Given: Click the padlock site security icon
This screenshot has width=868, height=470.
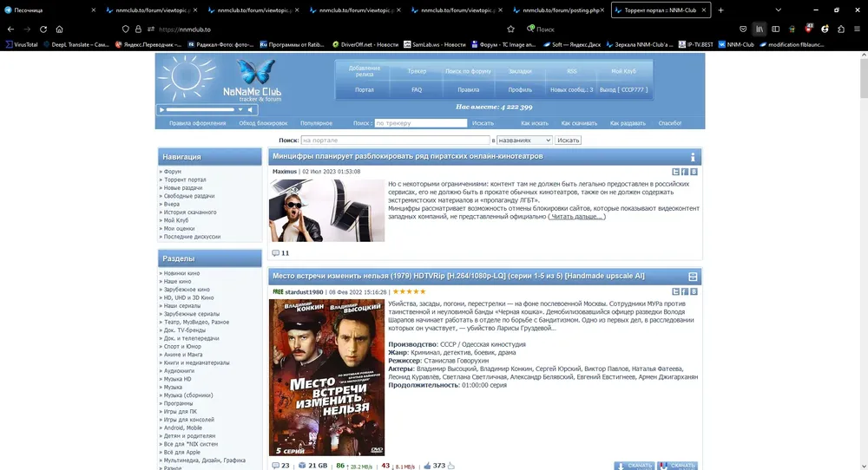Looking at the screenshot, I should click(x=138, y=29).
